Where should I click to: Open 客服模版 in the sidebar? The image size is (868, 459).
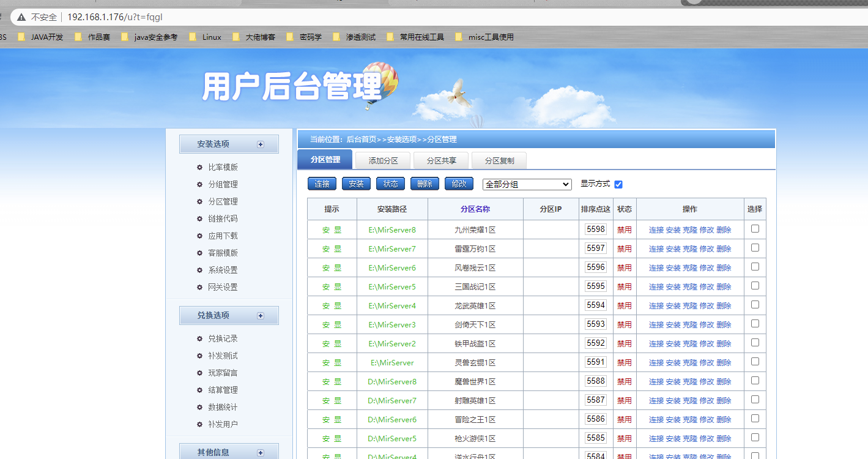click(x=223, y=253)
